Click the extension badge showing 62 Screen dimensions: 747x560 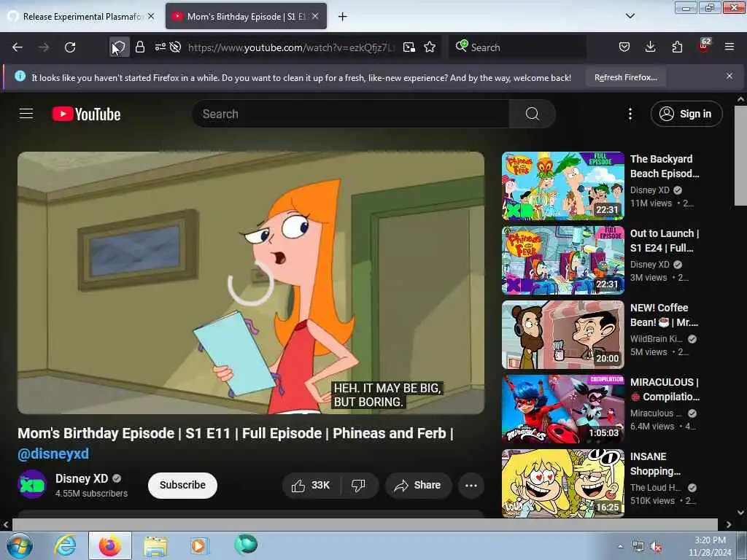click(704, 46)
